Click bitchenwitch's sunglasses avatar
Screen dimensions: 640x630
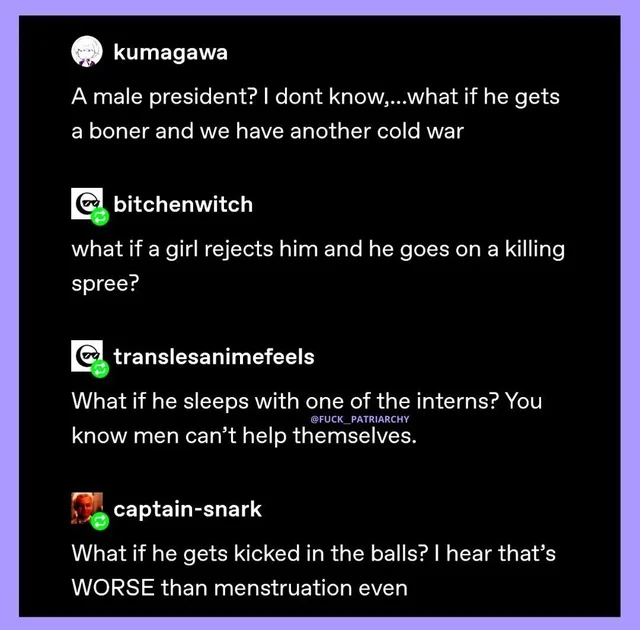(87, 203)
